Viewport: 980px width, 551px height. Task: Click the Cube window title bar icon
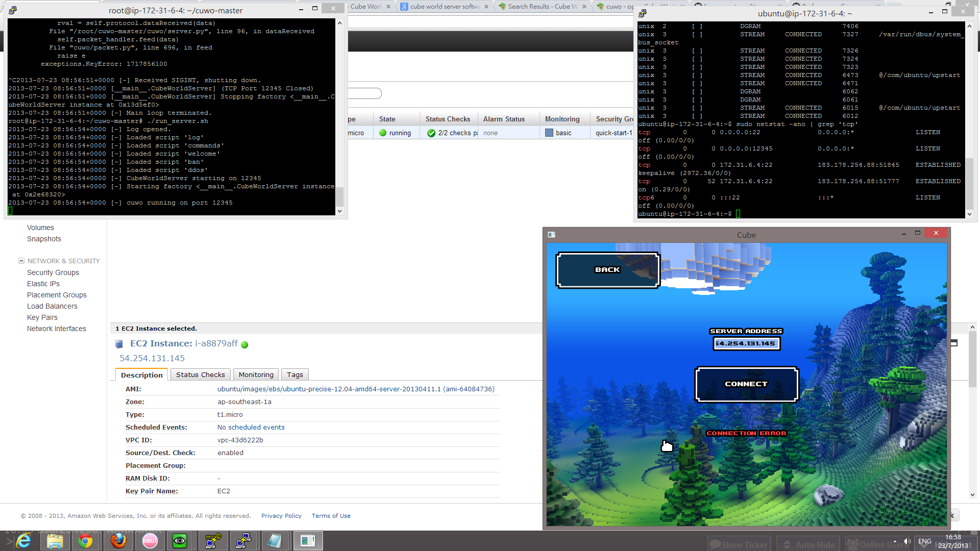pos(551,235)
